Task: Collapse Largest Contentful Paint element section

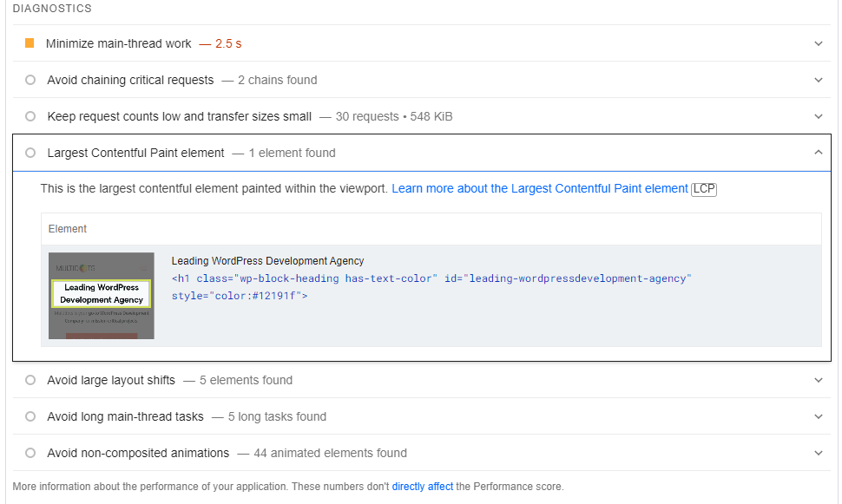Action: (819, 153)
